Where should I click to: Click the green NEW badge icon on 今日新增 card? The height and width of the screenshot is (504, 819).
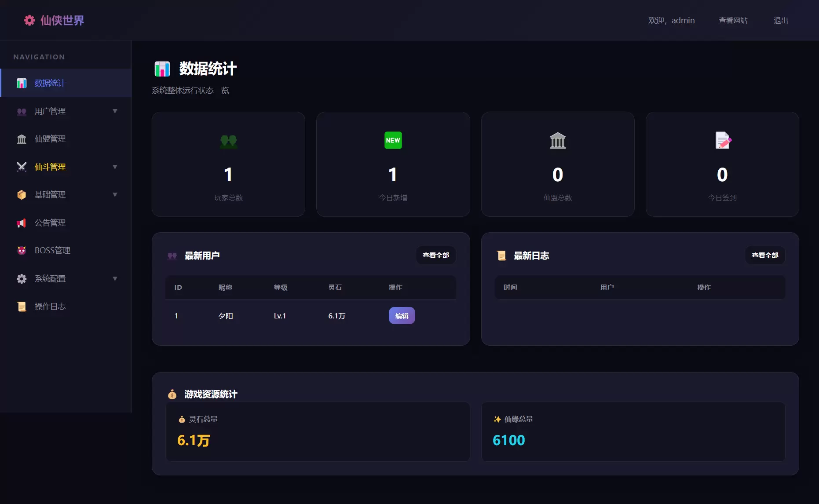[x=393, y=140]
